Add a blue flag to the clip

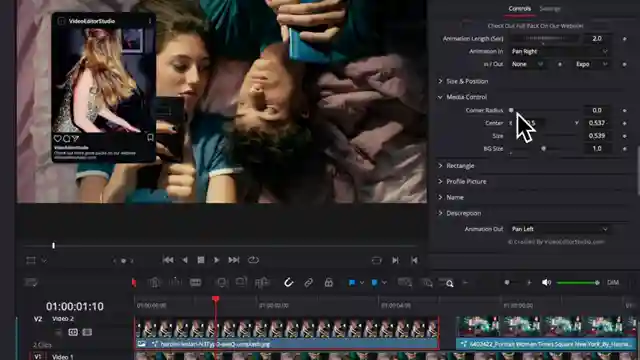click(352, 282)
